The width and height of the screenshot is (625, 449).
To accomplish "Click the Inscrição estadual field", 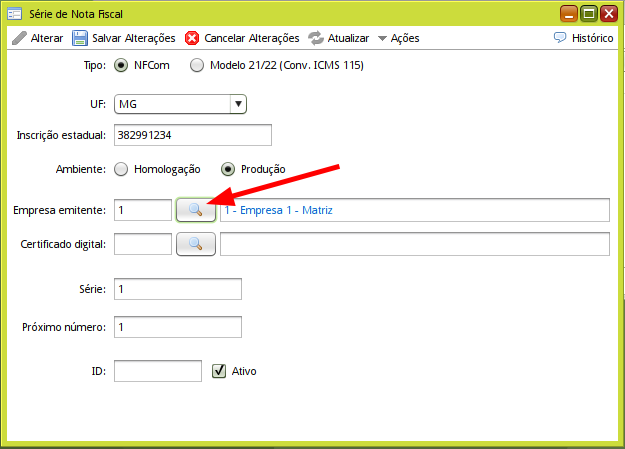I will (192, 135).
